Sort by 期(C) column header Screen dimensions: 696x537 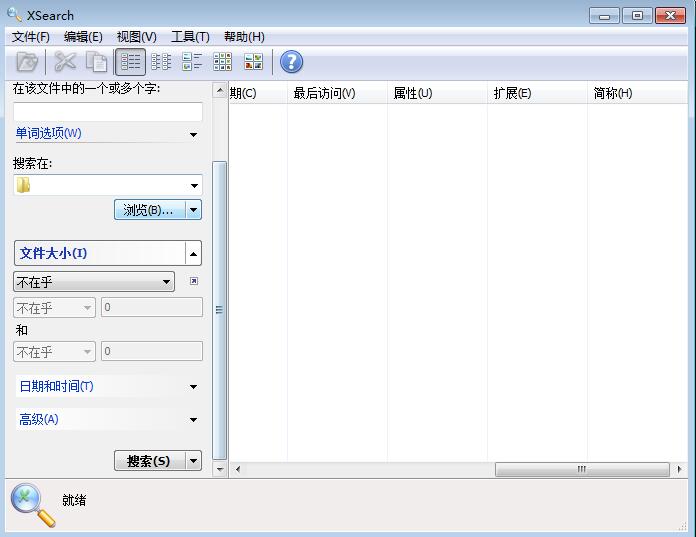[x=258, y=93]
